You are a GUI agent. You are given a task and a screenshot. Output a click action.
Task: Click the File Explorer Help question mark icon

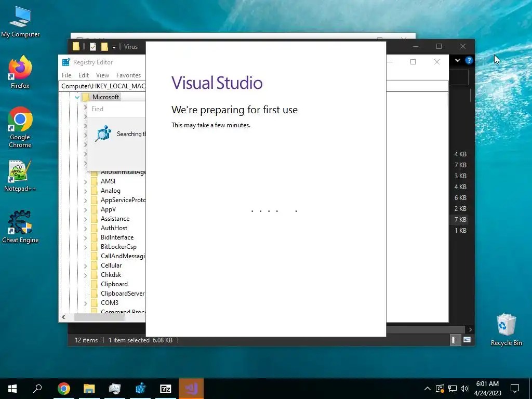[469, 60]
